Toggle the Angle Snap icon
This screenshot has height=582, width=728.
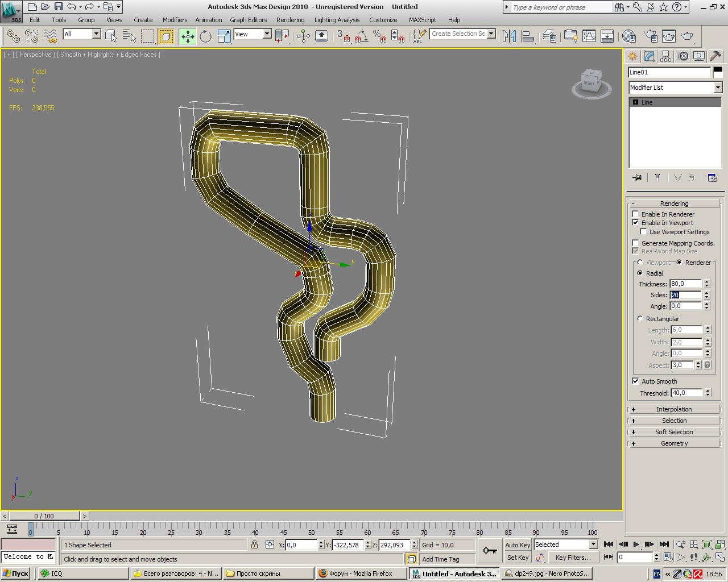[361, 36]
